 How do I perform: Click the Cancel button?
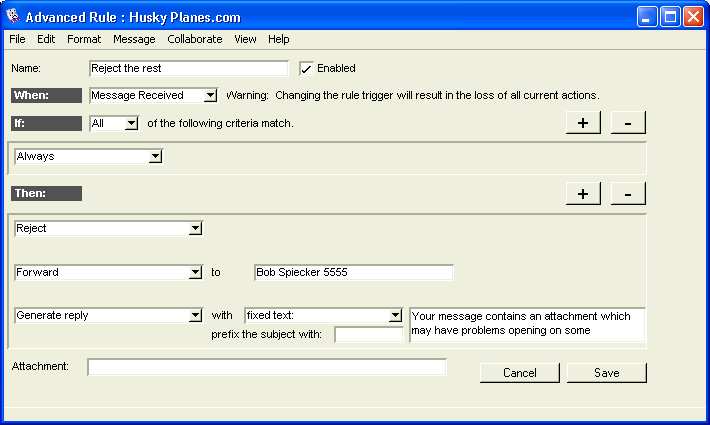coord(520,373)
